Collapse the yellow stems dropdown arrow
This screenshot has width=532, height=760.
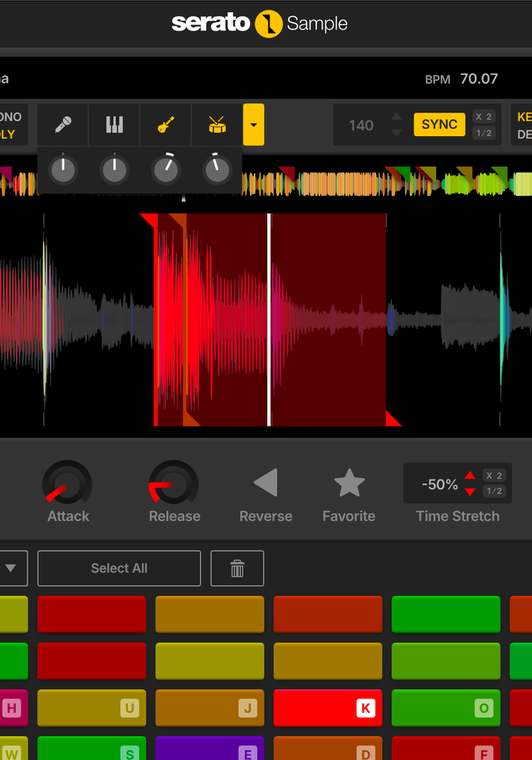pos(254,125)
